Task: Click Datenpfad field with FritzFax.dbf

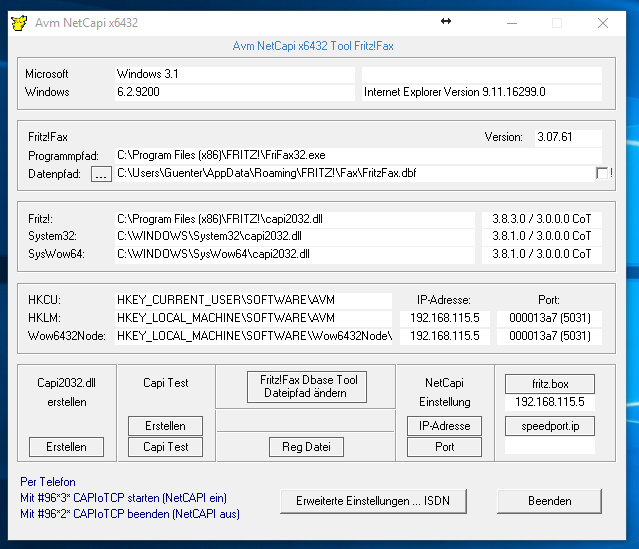Action: (x=354, y=174)
